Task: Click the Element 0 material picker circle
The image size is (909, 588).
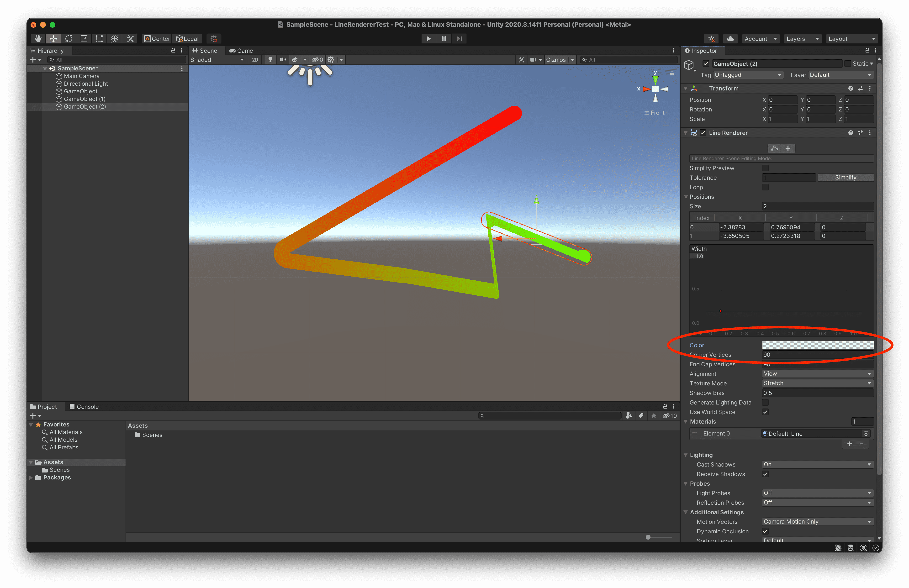Action: pyautogui.click(x=866, y=433)
